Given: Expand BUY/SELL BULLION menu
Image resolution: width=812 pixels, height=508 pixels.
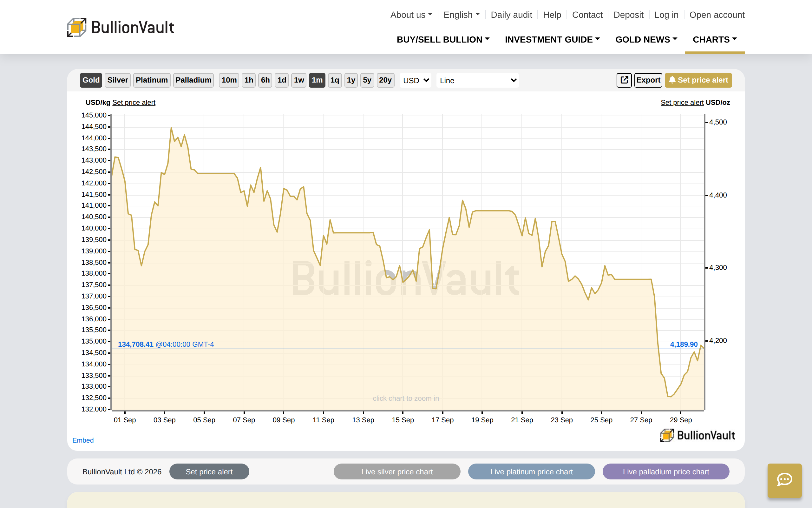Looking at the screenshot, I should pos(443,39).
